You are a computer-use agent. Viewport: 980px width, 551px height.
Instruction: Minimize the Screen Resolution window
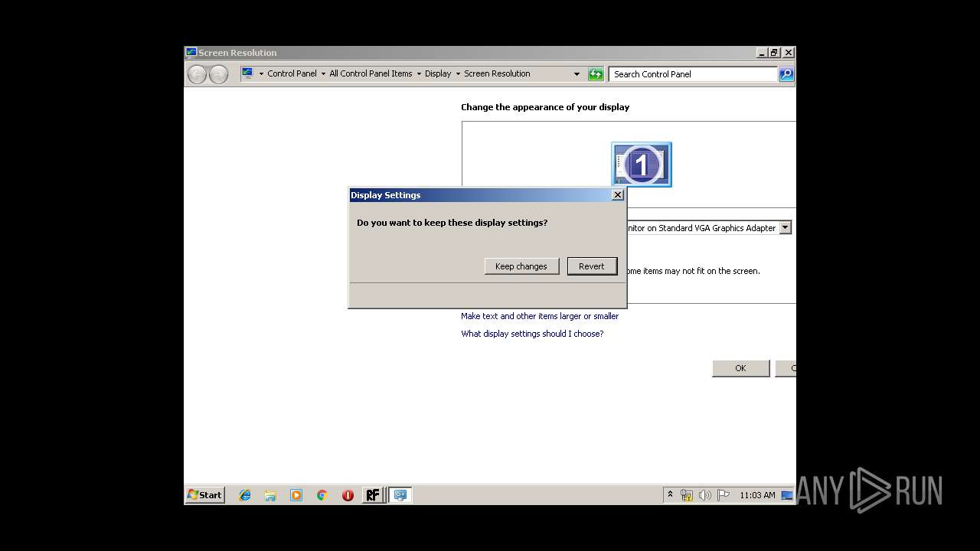point(762,53)
